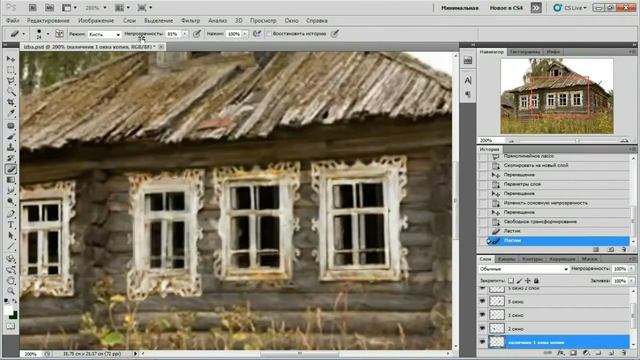Open CS Live button
This screenshot has width=640, height=360.
click(x=570, y=8)
